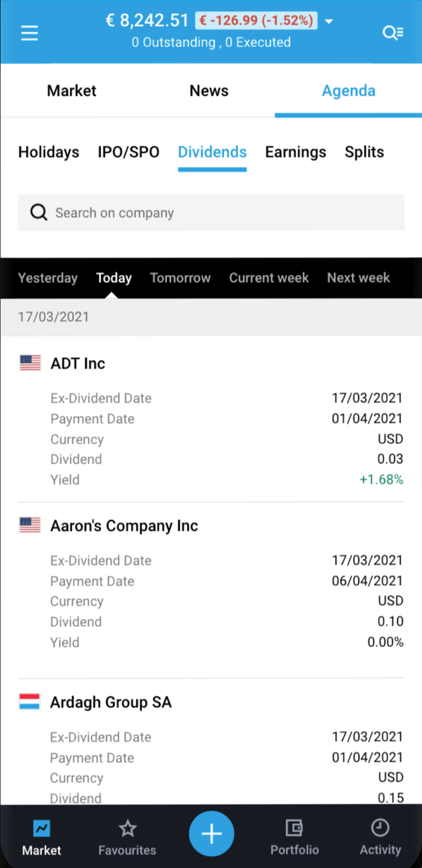Tap the search list icon in header
The image size is (422, 868).
pos(393,33)
